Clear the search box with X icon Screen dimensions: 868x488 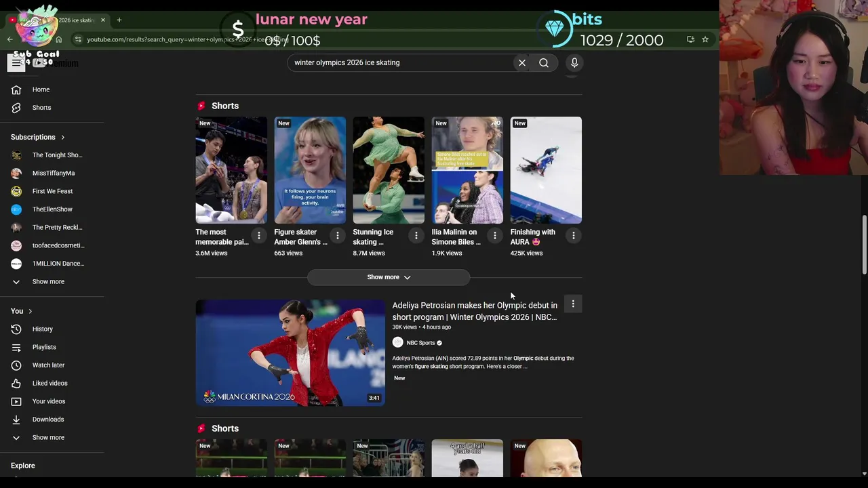point(522,62)
